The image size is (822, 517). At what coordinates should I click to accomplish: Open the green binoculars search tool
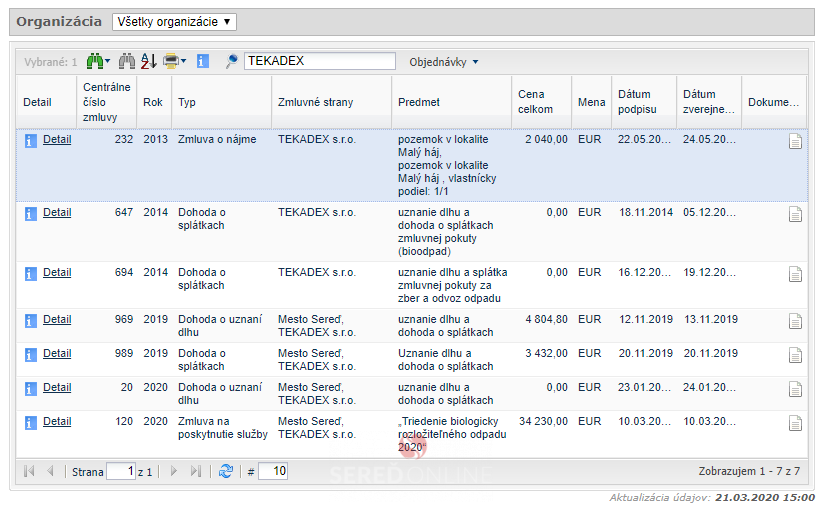98,61
